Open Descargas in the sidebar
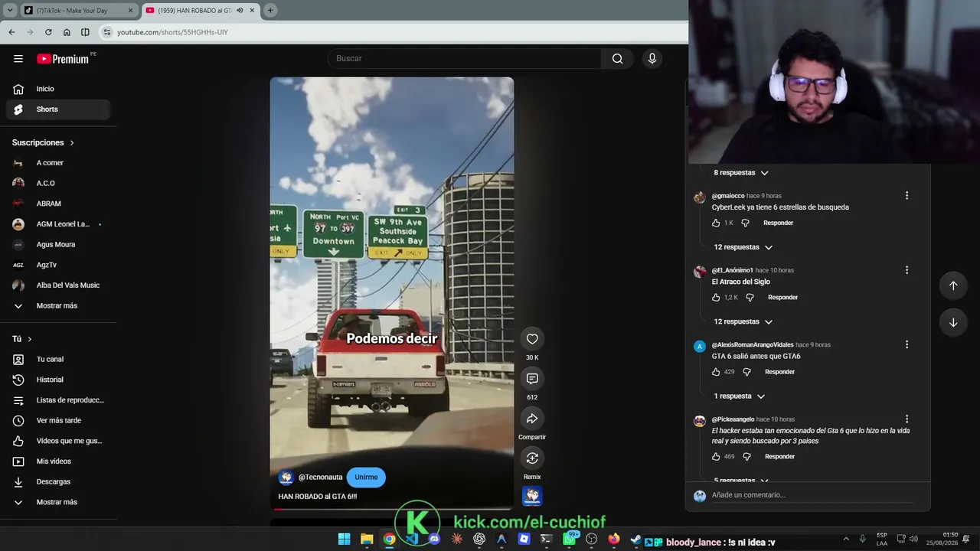 click(x=58, y=481)
